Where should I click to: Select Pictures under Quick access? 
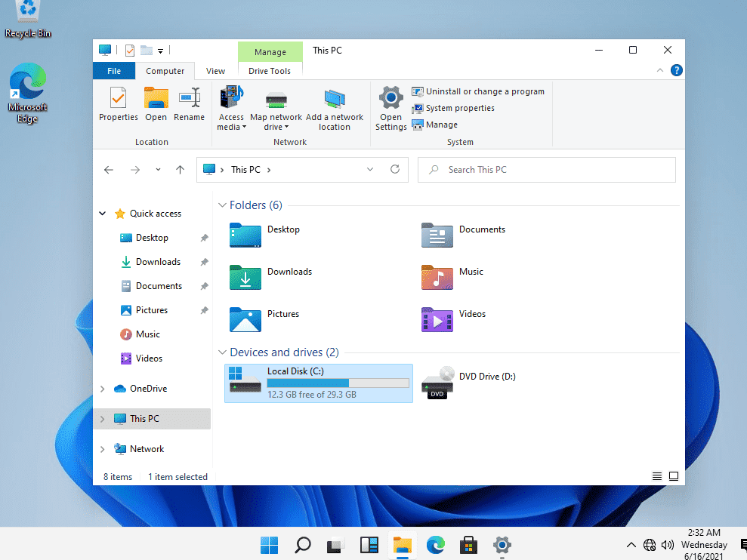coord(152,310)
